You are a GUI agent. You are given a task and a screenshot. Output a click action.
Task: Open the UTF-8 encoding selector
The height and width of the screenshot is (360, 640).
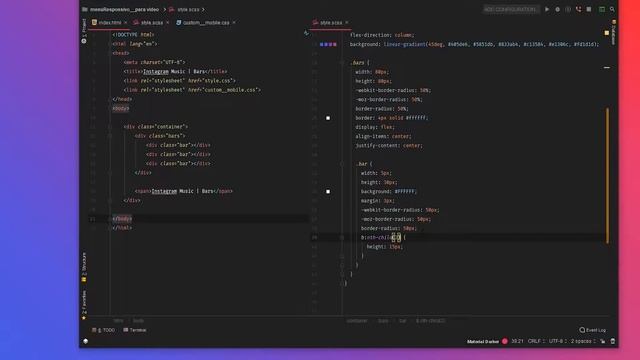(x=558, y=341)
